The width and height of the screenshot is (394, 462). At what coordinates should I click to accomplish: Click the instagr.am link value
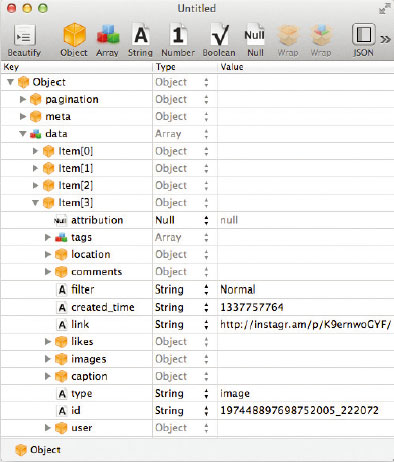(305, 324)
